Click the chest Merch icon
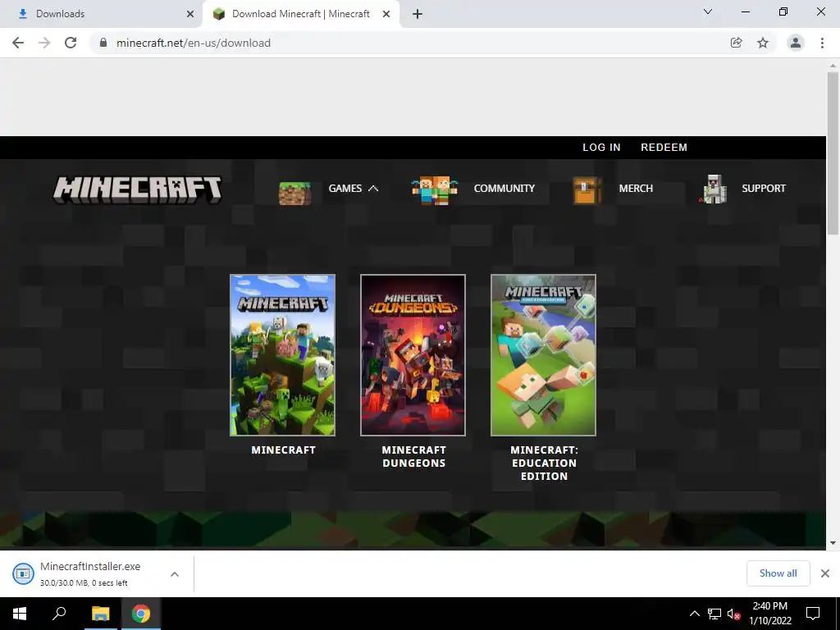This screenshot has height=630, width=840. pos(587,191)
